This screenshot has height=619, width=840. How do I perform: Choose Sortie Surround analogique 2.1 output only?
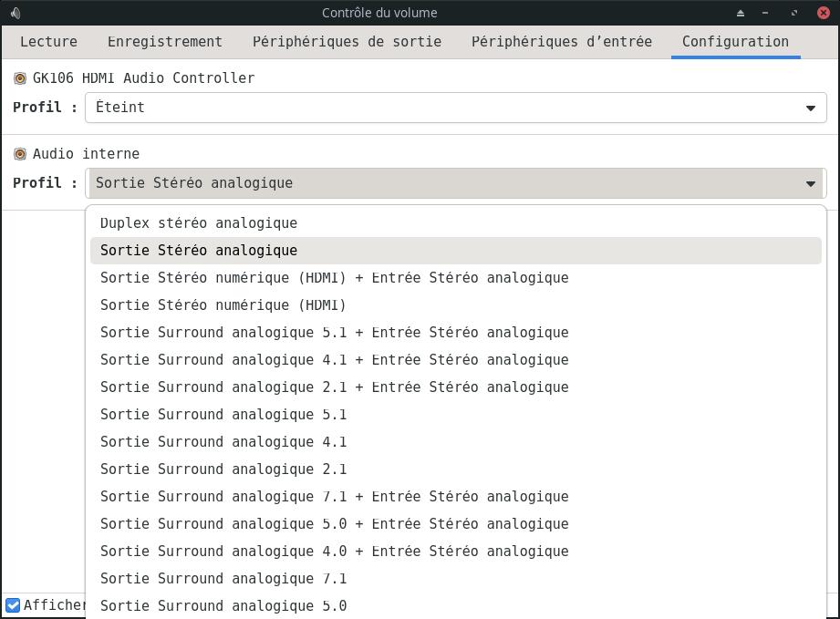(x=456, y=469)
